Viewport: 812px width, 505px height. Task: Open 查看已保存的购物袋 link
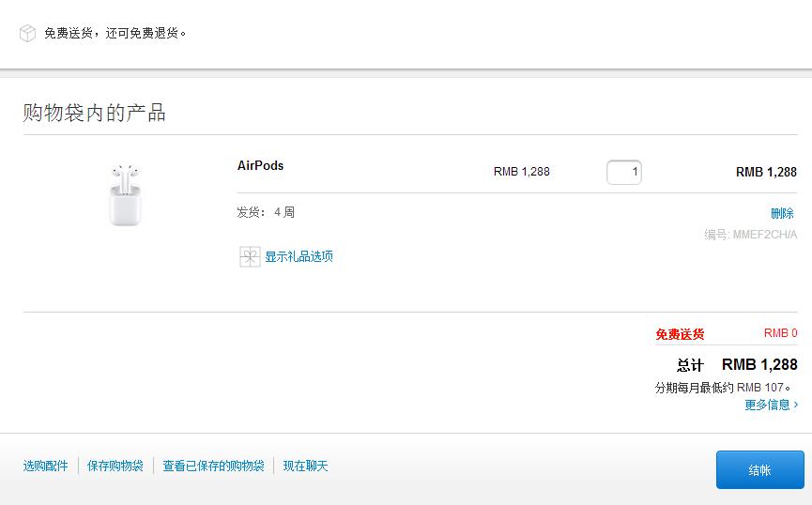click(x=213, y=466)
